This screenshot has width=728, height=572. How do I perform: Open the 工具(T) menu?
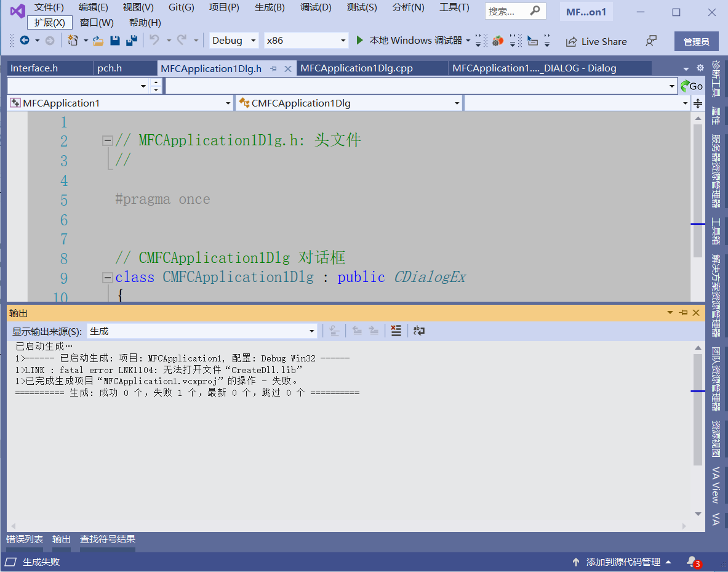click(454, 7)
